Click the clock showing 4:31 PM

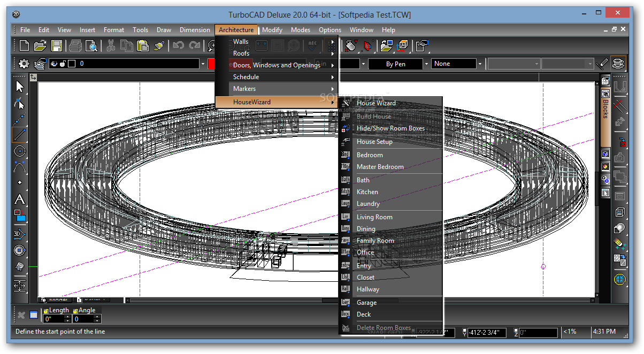[604, 332]
